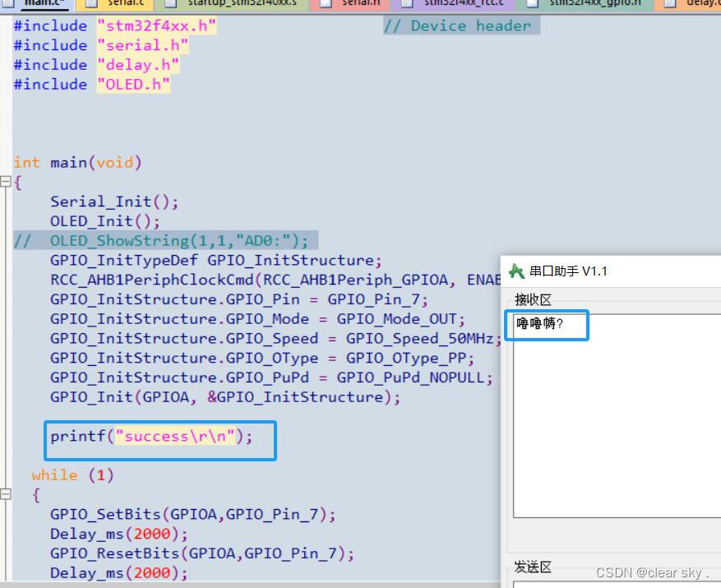Click the document icon on stm32f4xx_rcc.c tab
This screenshot has width=721, height=588.
pos(403,4)
